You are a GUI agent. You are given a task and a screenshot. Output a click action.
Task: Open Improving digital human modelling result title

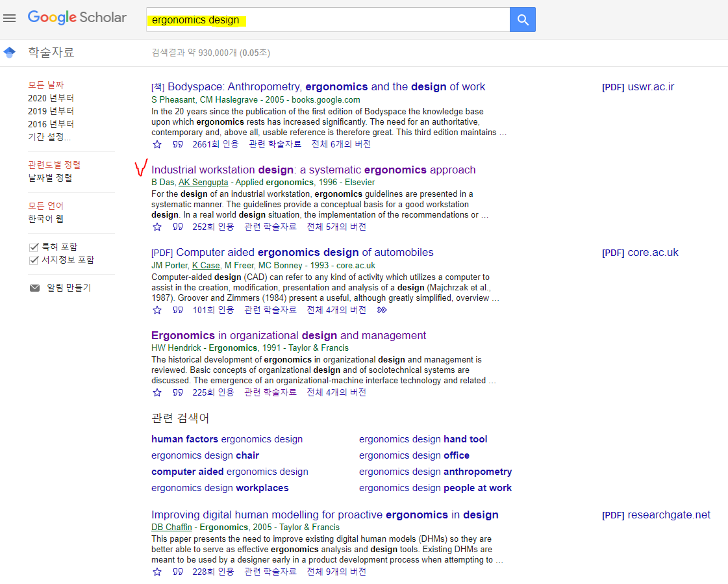325,514
